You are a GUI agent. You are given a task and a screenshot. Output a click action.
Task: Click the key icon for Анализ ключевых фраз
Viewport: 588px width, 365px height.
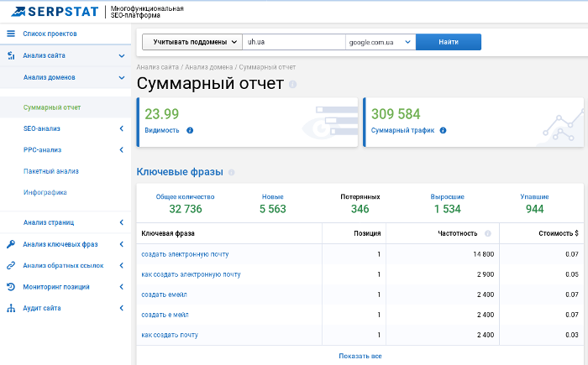[11, 244]
